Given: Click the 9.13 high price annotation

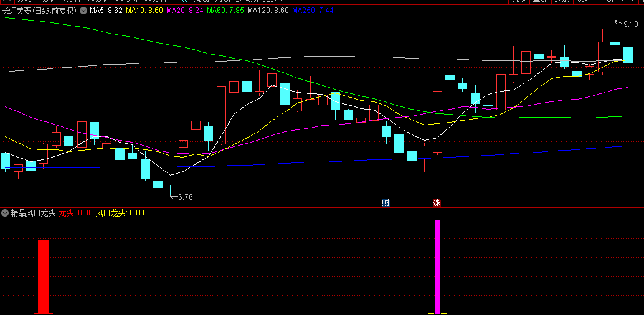Looking at the screenshot, I should pos(631,24).
